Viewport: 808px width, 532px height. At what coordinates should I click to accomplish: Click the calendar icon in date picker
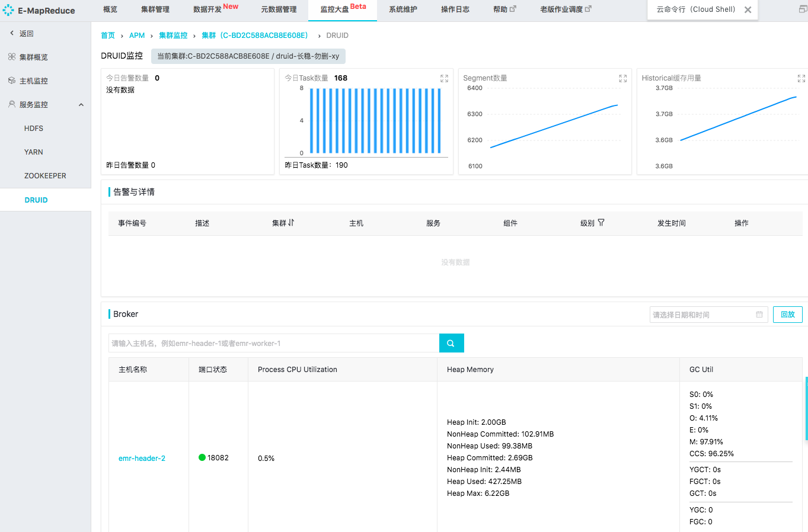pos(759,315)
